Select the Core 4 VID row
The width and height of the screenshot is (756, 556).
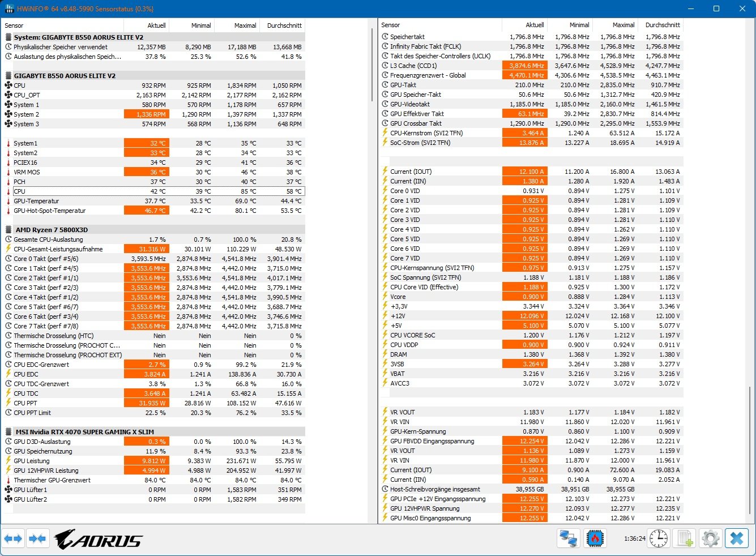click(x=531, y=229)
